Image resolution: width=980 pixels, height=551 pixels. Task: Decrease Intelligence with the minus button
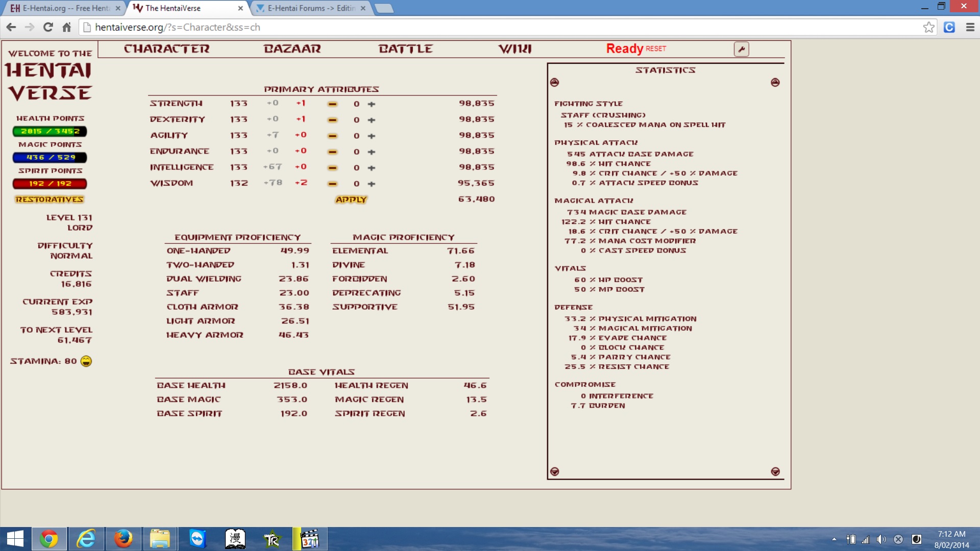tap(332, 168)
